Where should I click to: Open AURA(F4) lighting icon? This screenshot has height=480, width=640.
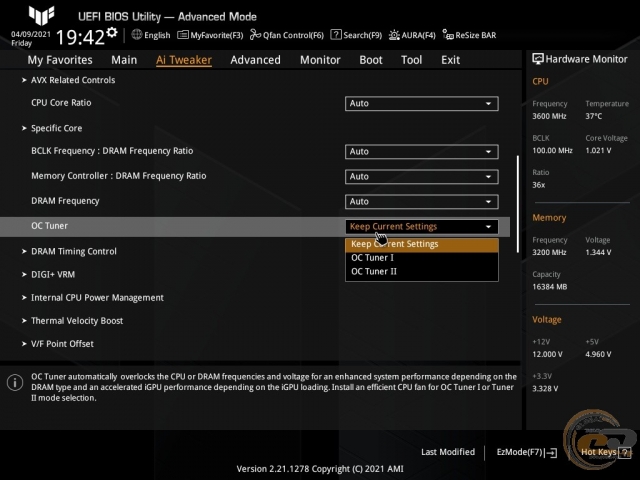(x=394, y=35)
